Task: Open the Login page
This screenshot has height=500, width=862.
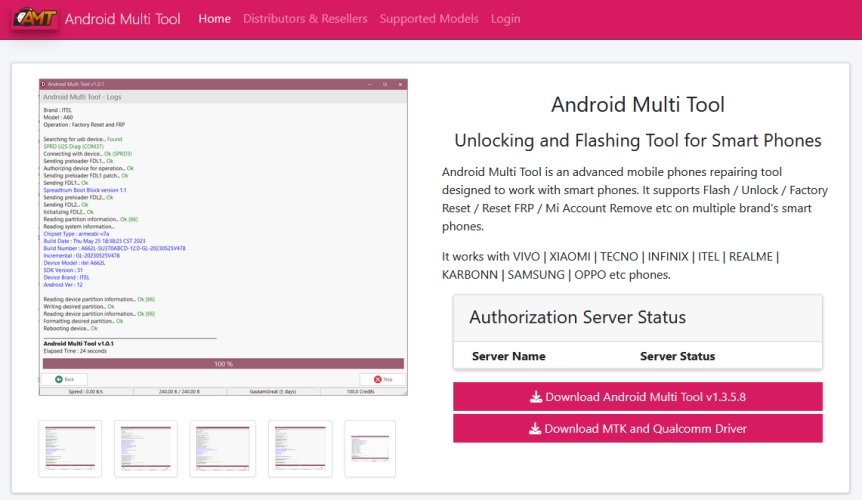Action: [x=505, y=19]
